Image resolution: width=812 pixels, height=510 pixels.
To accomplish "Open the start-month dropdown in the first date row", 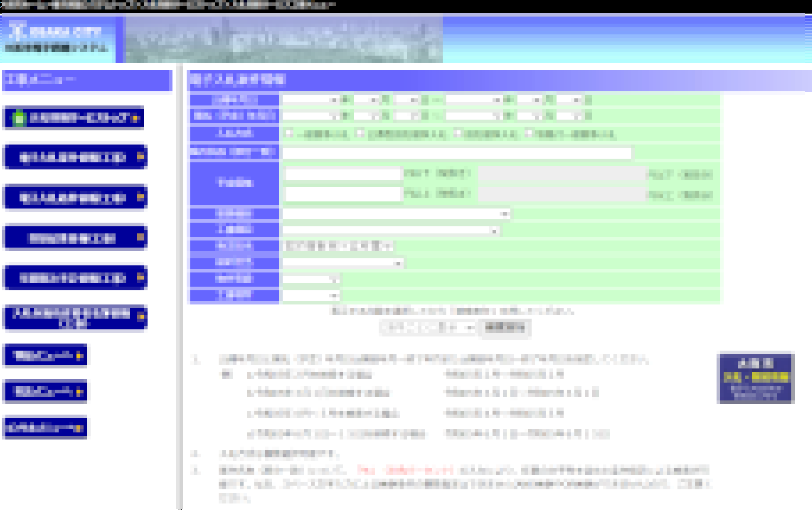I will tap(366, 100).
